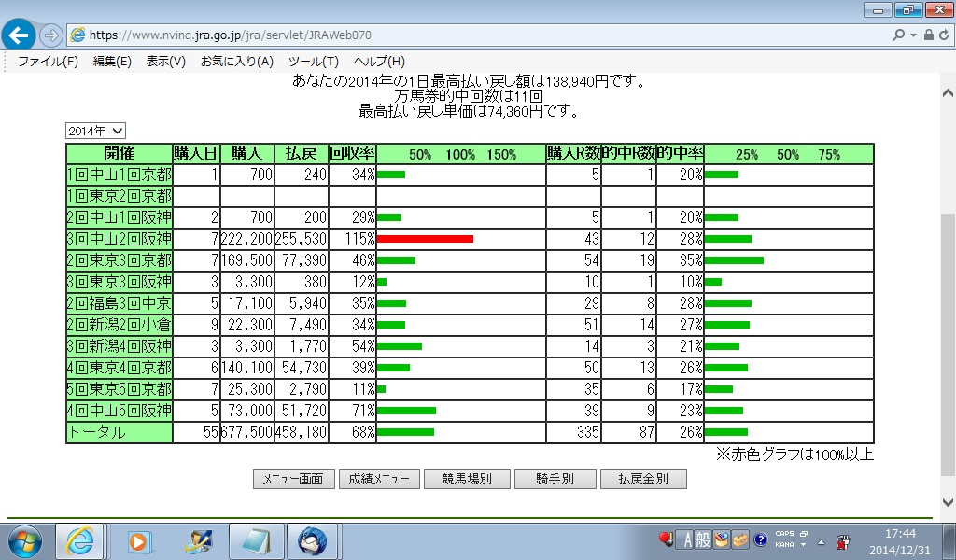The height and width of the screenshot is (560, 956).
Task: Click the browser back arrow button
Action: (20, 35)
